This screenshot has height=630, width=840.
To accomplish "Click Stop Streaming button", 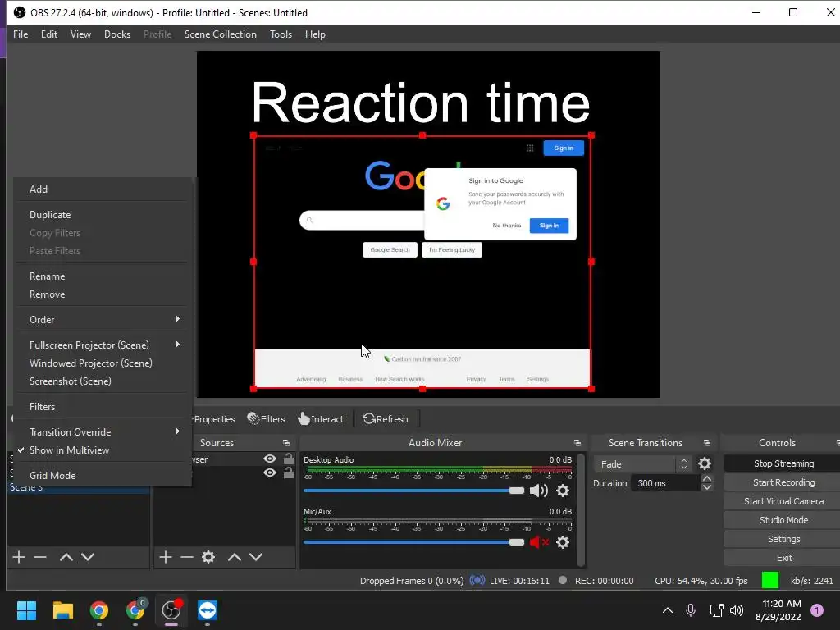I will click(x=783, y=463).
